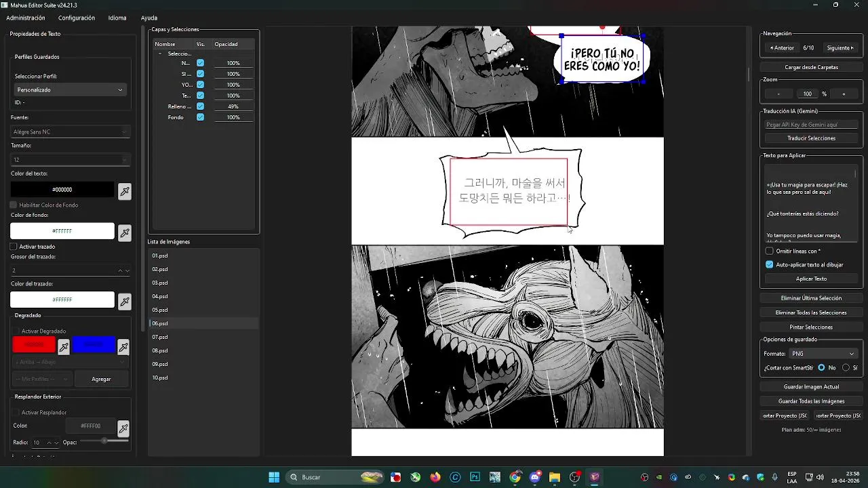Pick background color with eyedropper
868x488 pixels.
125,232
